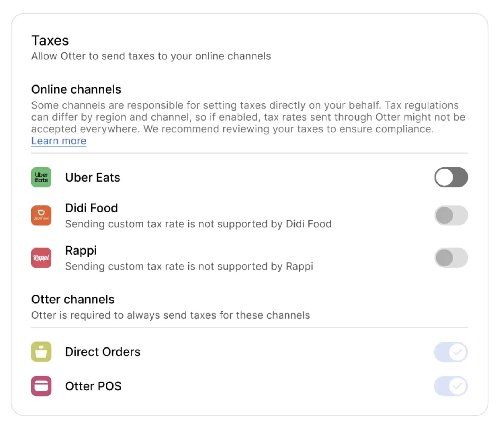Toggle the Otter POS tax switch
Screen dimensions: 504x429
[x=451, y=386]
